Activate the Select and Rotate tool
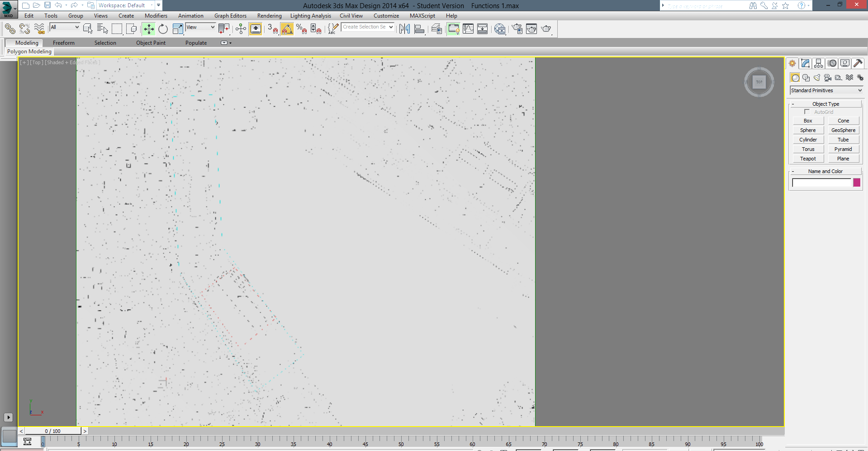Screen dimensions: 868x451 pos(163,29)
